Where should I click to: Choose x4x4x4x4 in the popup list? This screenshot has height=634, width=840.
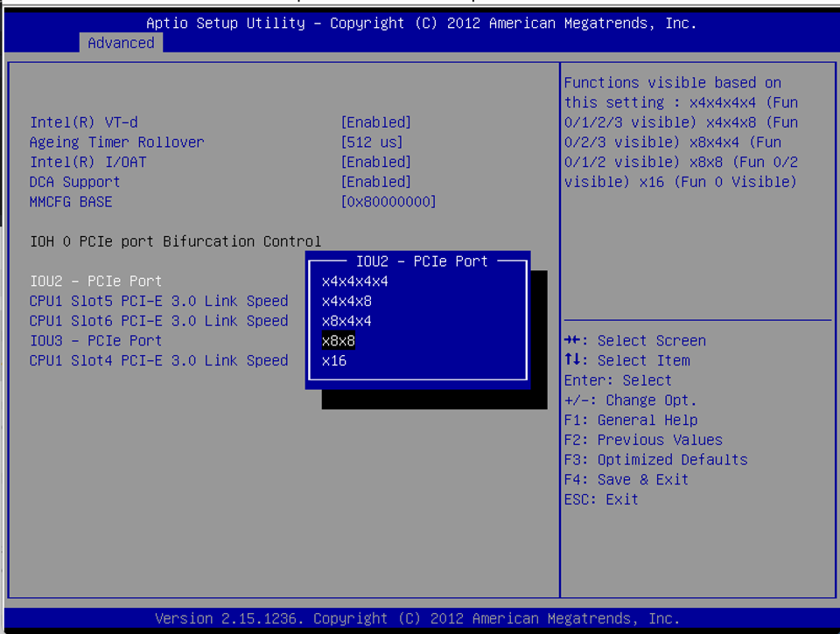coord(354,282)
